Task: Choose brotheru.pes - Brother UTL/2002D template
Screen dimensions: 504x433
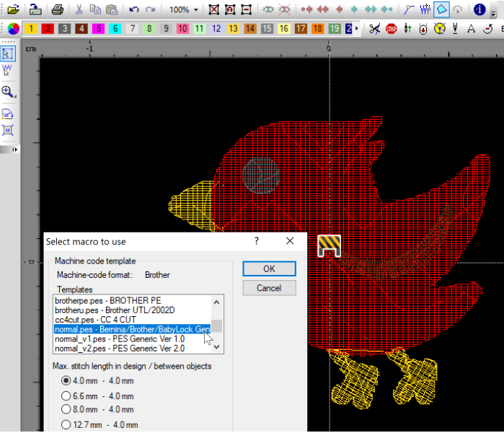Action: [x=132, y=310]
